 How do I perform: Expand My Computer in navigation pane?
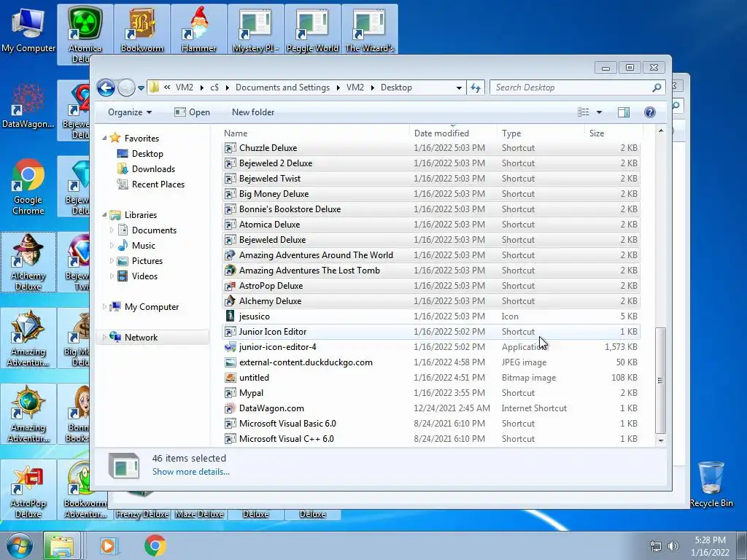[104, 307]
